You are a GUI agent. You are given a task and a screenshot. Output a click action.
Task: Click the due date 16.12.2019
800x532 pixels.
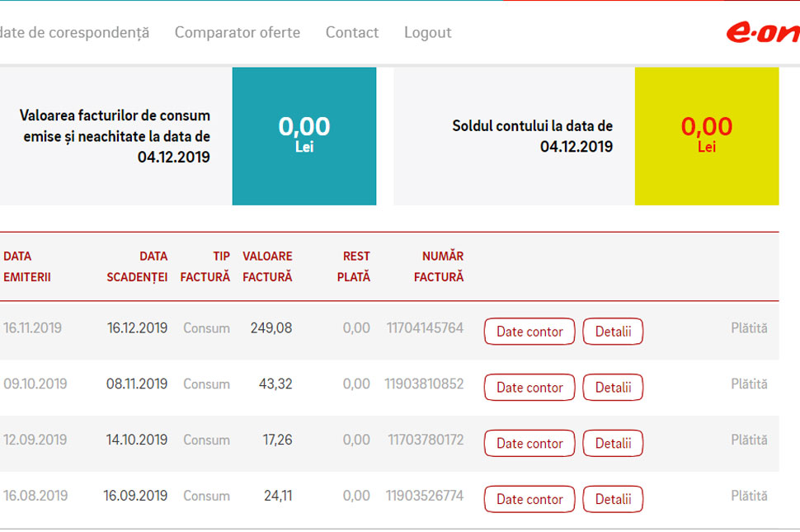137,328
